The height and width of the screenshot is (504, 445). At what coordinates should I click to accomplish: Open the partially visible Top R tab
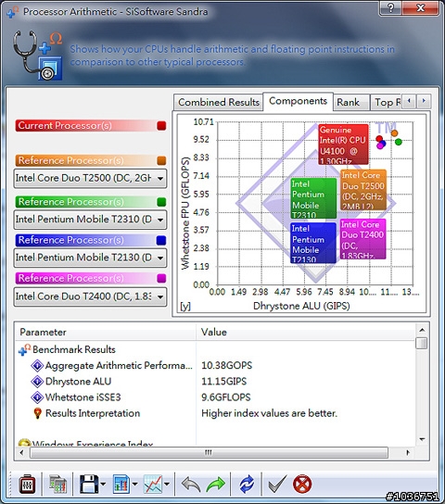coord(387,102)
